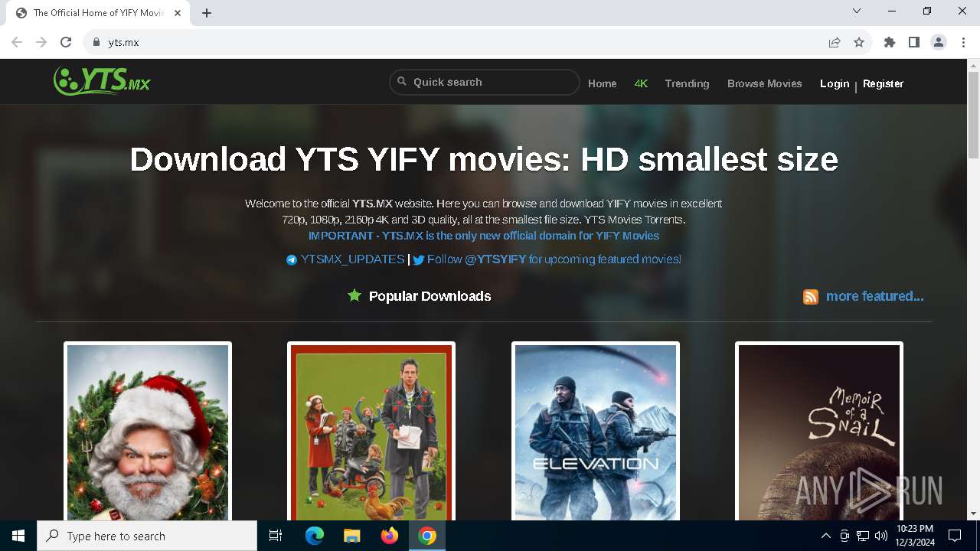The image size is (980, 551).
Task: Open the 4K menu item
Action: [641, 83]
